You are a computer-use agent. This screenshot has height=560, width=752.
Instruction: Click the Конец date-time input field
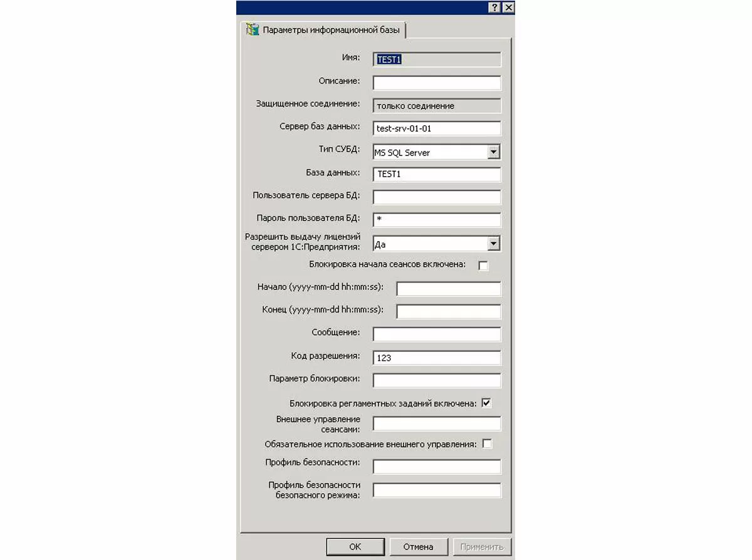click(x=449, y=311)
